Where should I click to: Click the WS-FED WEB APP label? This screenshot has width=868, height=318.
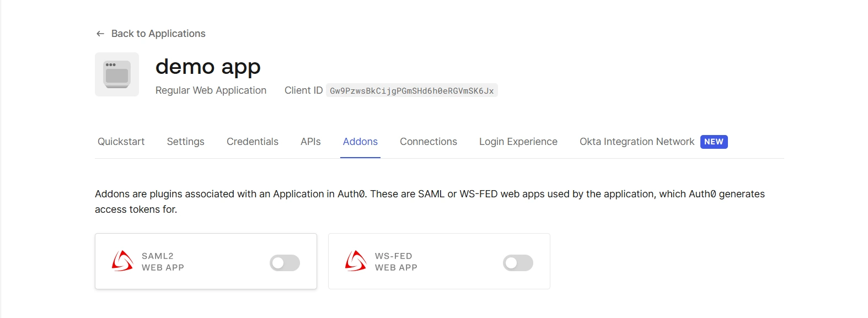[396, 262]
